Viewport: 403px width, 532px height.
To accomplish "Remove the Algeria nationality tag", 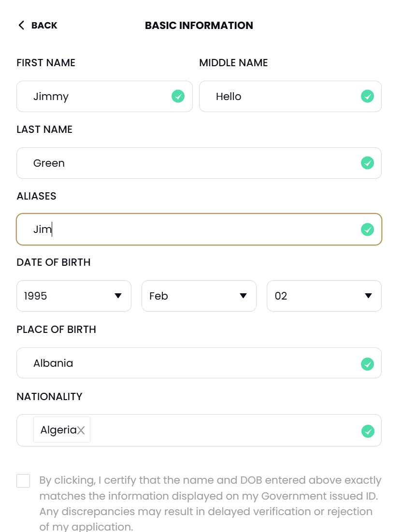I will coord(81,431).
